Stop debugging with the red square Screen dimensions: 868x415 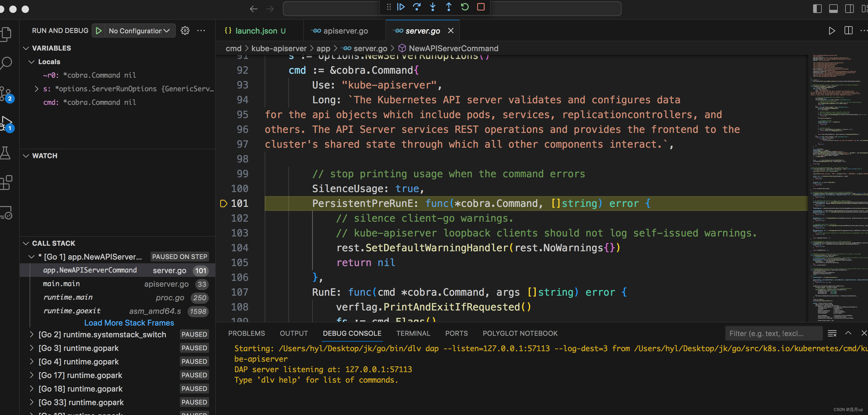(481, 7)
